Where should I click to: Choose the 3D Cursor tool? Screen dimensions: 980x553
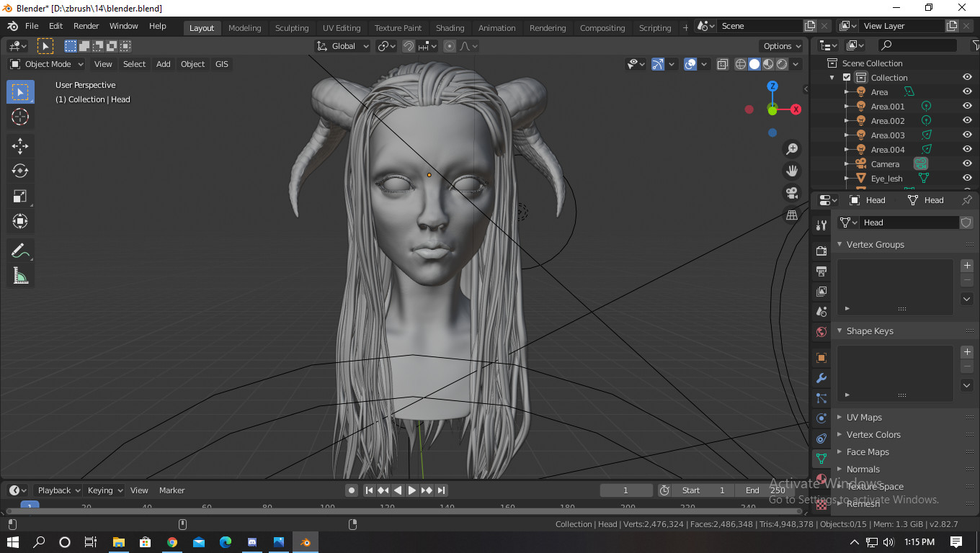[20, 117]
